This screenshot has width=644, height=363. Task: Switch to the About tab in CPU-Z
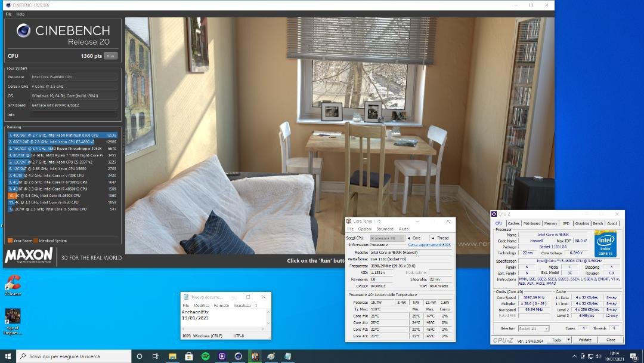point(612,224)
